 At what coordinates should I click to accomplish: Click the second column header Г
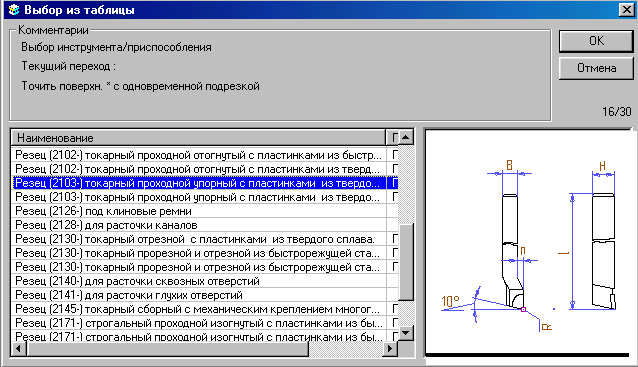coord(392,138)
